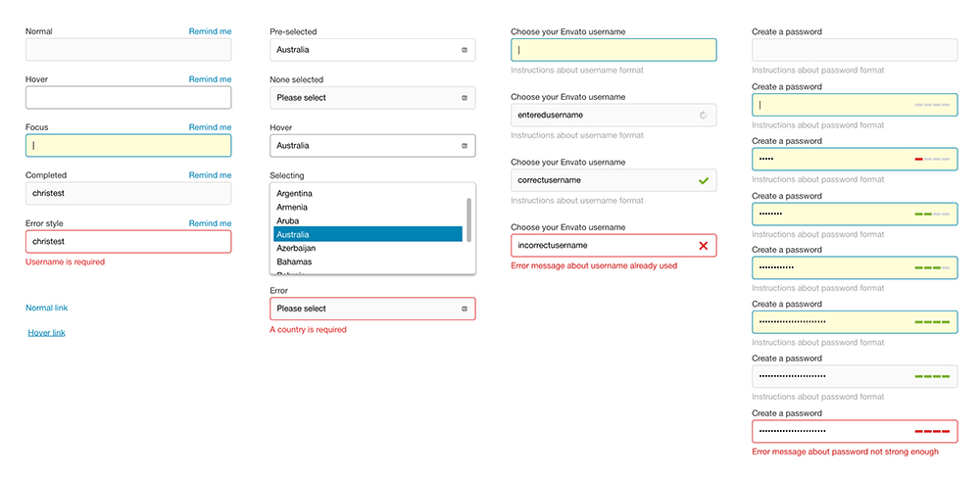The height and width of the screenshot is (479, 980).
Task: Click the green checkmark icon beside correctusername
Action: (703, 180)
